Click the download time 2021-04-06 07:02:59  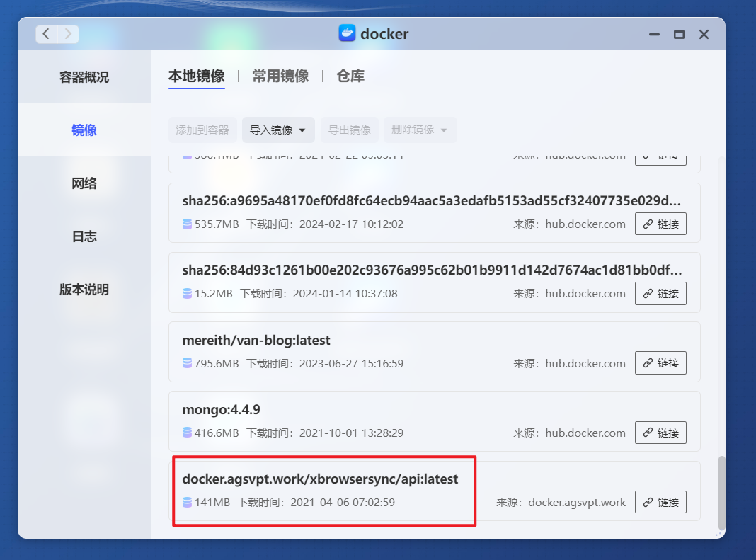point(343,502)
